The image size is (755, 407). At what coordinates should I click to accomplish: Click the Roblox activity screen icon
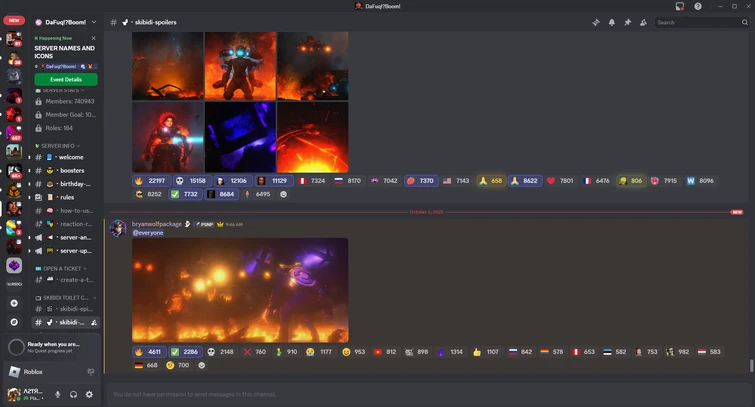pos(91,372)
